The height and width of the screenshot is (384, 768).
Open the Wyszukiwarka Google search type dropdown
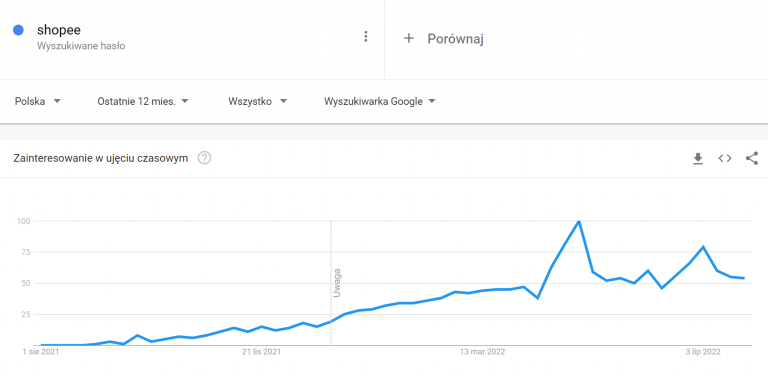[380, 101]
